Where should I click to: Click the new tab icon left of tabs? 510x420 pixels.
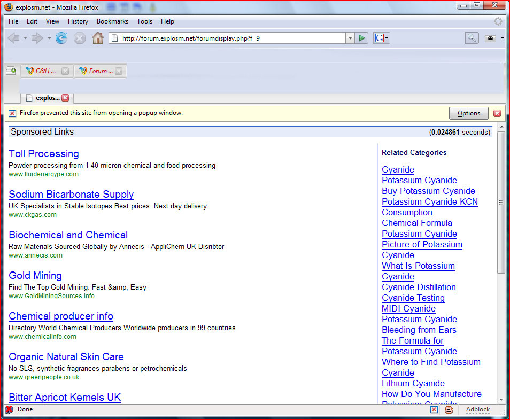point(11,71)
